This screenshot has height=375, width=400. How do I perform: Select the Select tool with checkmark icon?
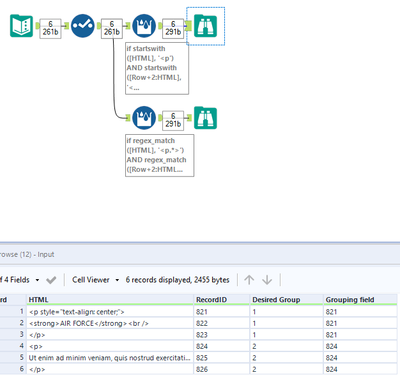83,26
